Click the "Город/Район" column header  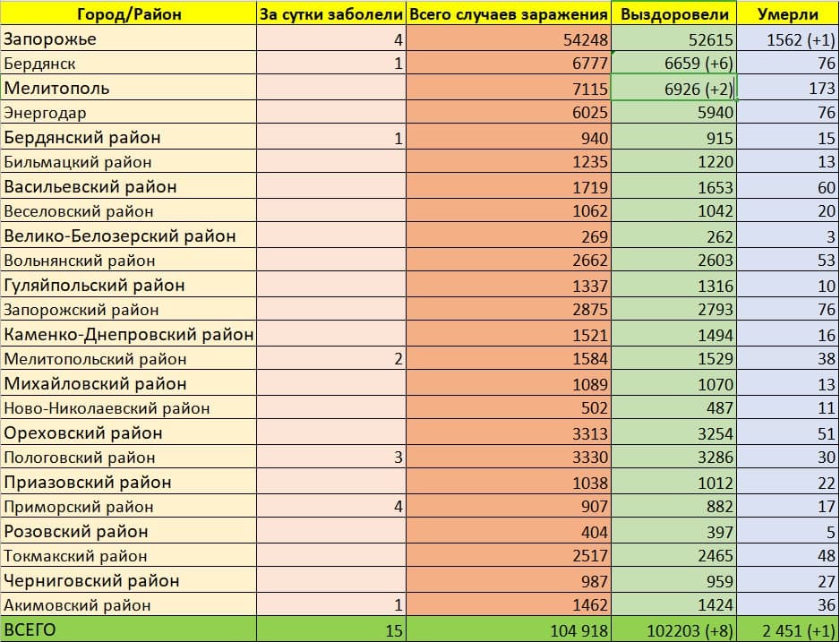[x=127, y=14]
